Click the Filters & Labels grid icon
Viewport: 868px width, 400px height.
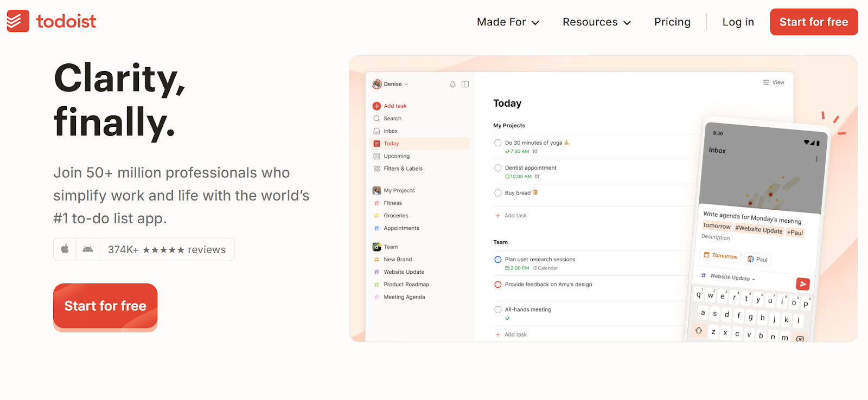[x=376, y=169]
